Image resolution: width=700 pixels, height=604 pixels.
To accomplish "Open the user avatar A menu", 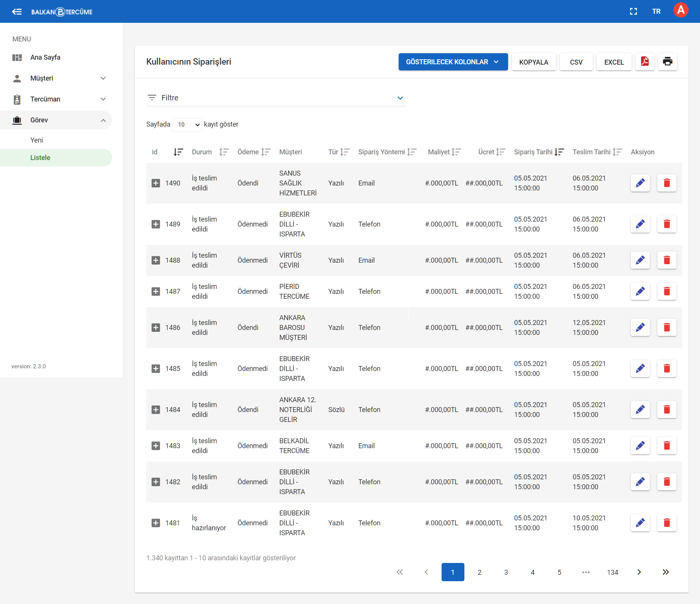I will tap(681, 10).
